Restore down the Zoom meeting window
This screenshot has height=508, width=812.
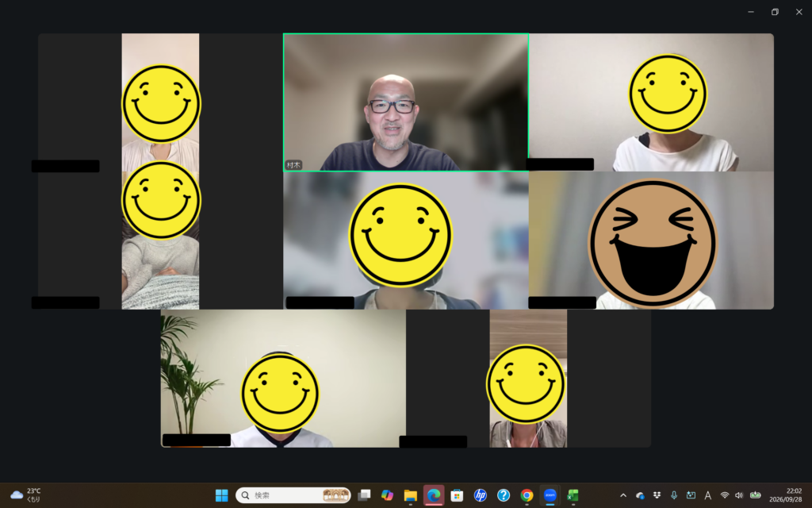click(x=775, y=12)
